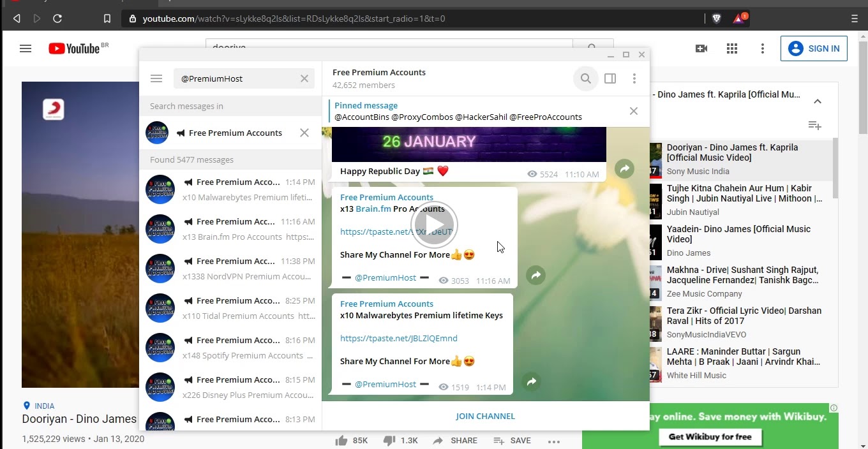Save the playlist with add icon
This screenshot has height=449, width=868.
point(815,126)
